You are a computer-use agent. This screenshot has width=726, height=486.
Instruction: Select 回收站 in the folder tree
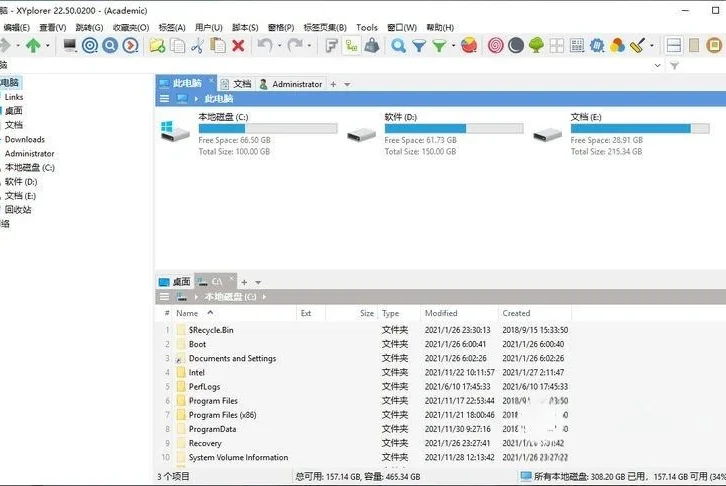[18, 210]
